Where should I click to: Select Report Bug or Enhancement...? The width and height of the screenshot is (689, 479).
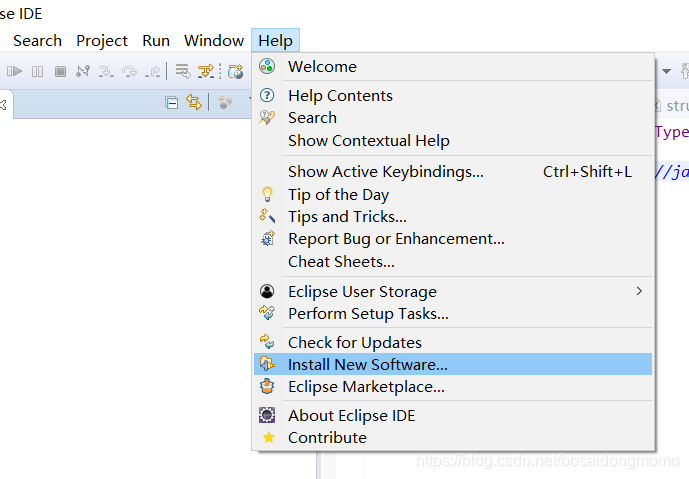[x=453, y=239]
